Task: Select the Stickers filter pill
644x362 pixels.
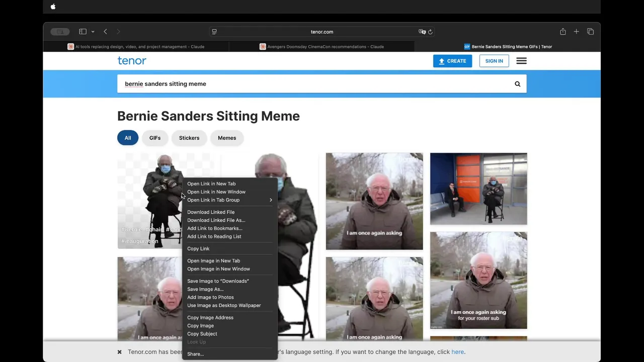Action: pyautogui.click(x=189, y=138)
